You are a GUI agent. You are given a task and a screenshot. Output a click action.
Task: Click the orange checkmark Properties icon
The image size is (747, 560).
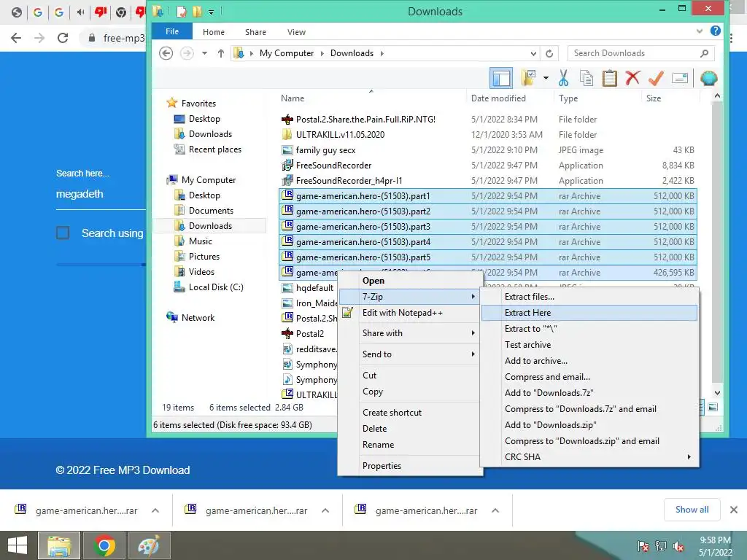tap(656, 78)
